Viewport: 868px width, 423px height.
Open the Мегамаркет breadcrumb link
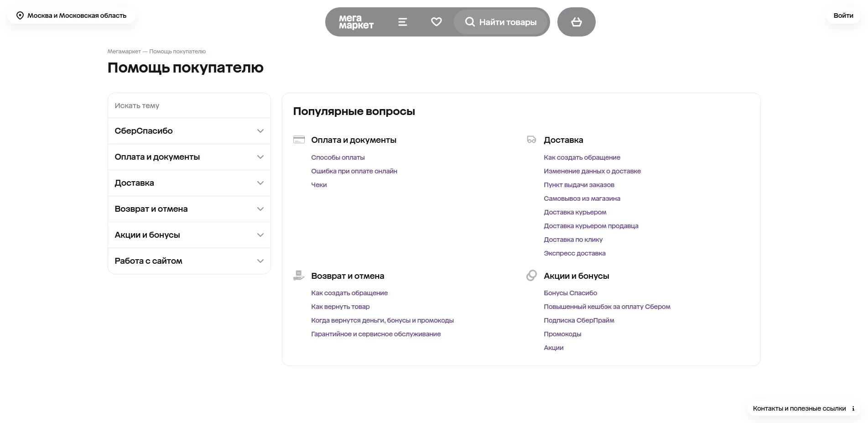click(123, 51)
